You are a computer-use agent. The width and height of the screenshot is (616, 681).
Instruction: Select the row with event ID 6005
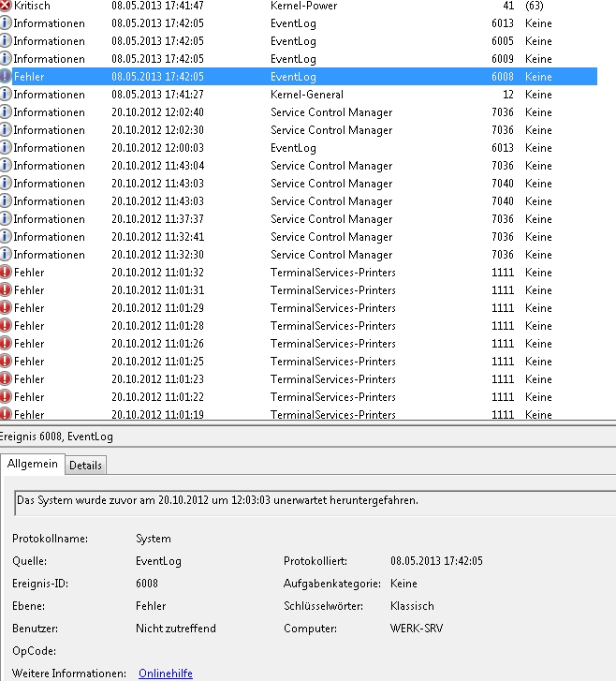pyautogui.click(x=299, y=41)
